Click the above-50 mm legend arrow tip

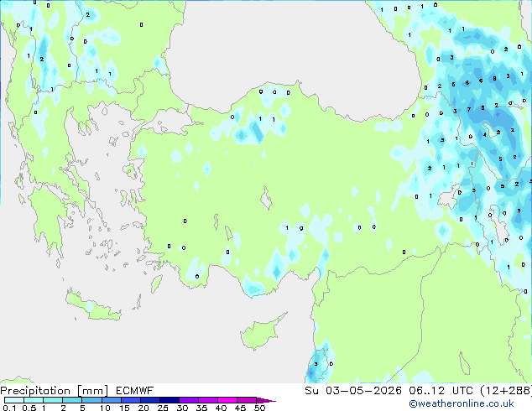pos(266,400)
